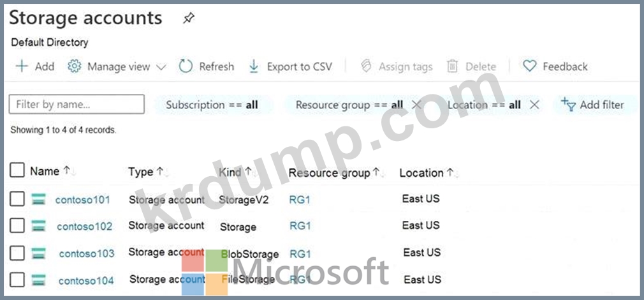Click the Manage view gear icon
Viewport: 644px width, 300px height.
pos(75,66)
